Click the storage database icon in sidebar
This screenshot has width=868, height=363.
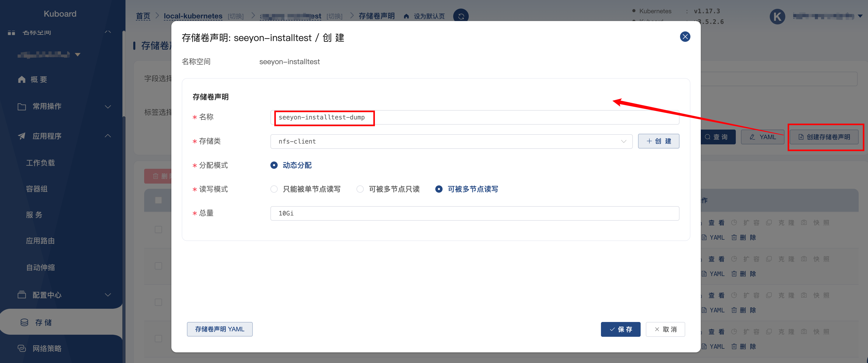pos(24,322)
